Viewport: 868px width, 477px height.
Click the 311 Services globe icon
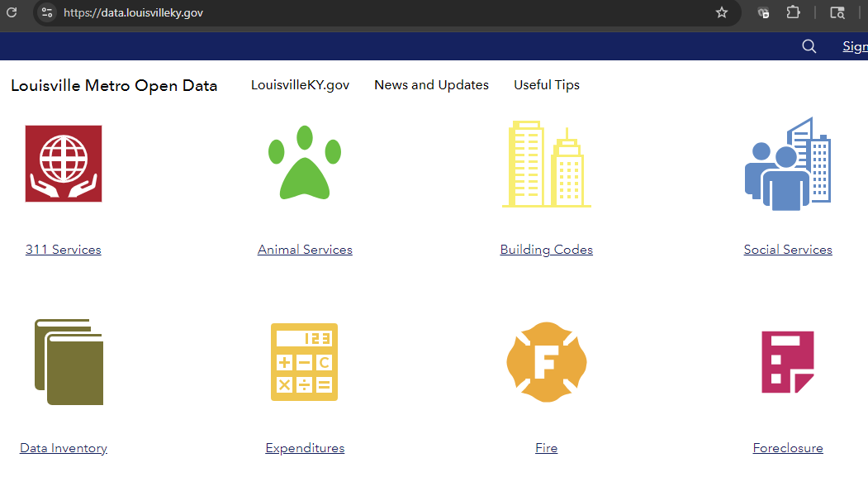[x=64, y=164]
